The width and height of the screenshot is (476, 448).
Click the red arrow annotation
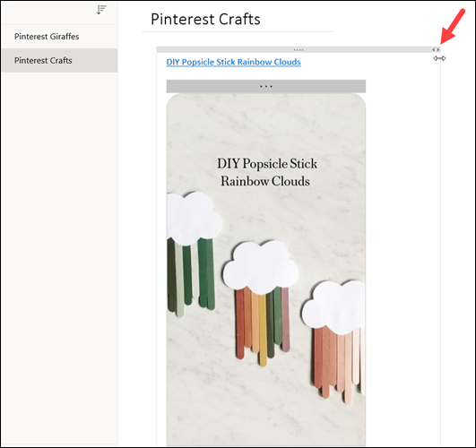point(453,27)
